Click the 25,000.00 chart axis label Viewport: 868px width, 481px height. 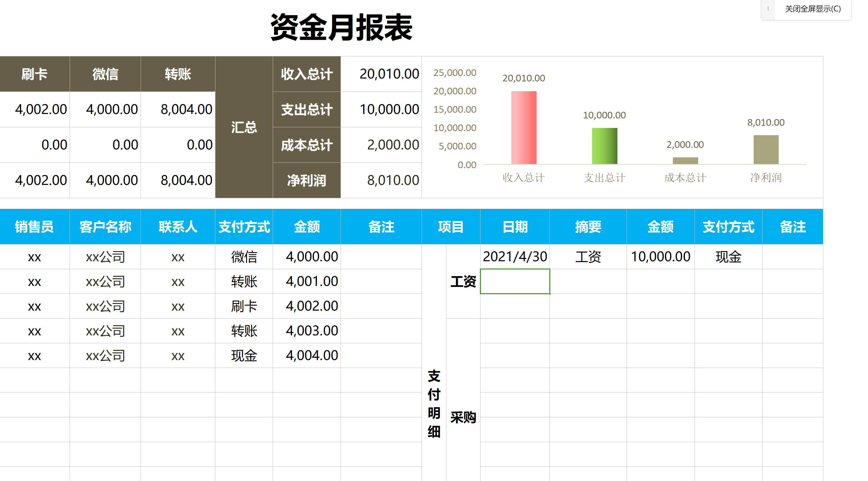455,73
